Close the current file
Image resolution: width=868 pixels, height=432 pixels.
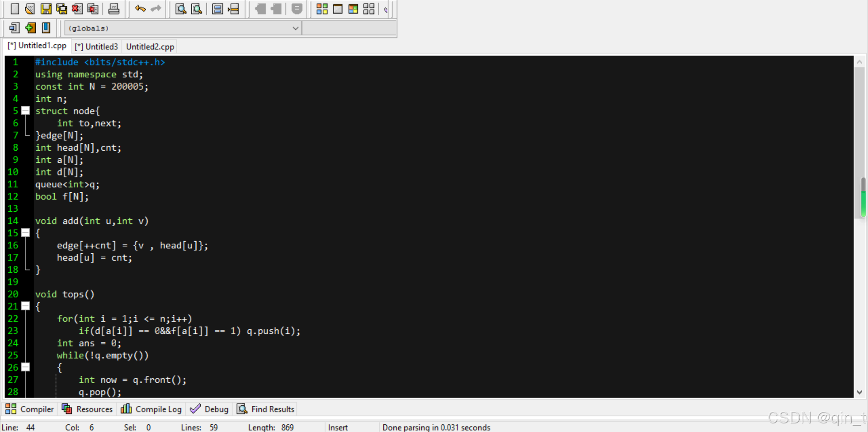click(x=77, y=9)
